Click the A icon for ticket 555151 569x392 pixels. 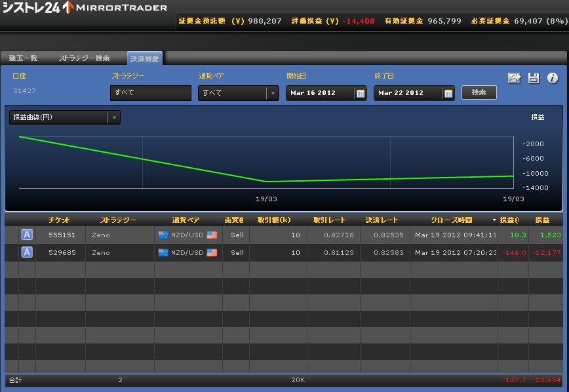click(x=27, y=235)
